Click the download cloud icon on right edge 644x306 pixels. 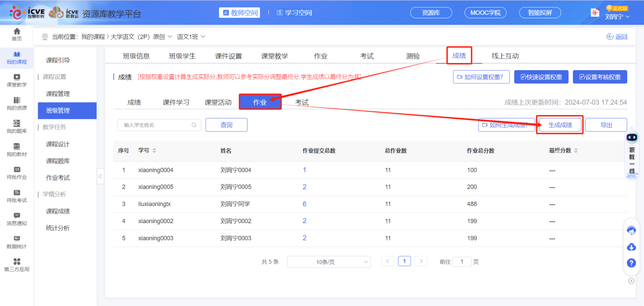point(631,247)
